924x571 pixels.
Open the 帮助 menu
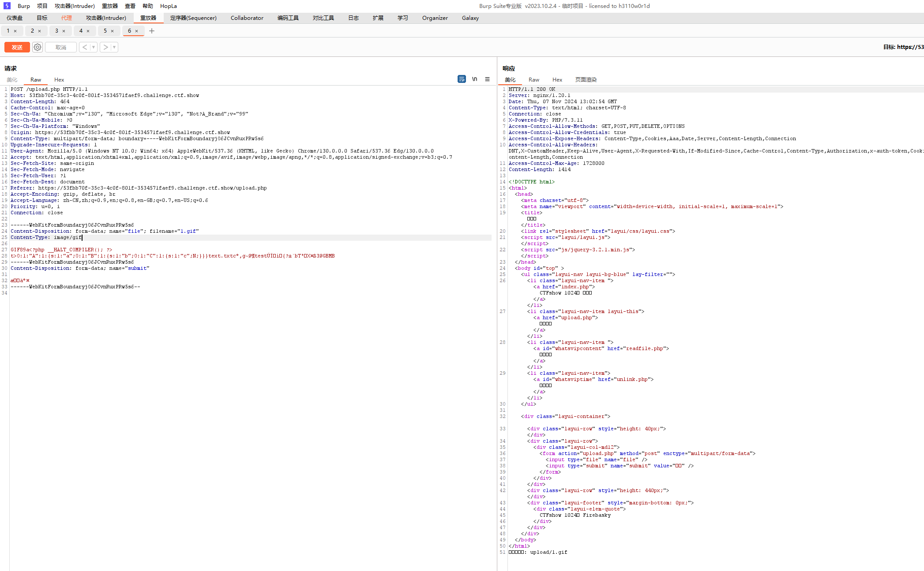pyautogui.click(x=148, y=6)
